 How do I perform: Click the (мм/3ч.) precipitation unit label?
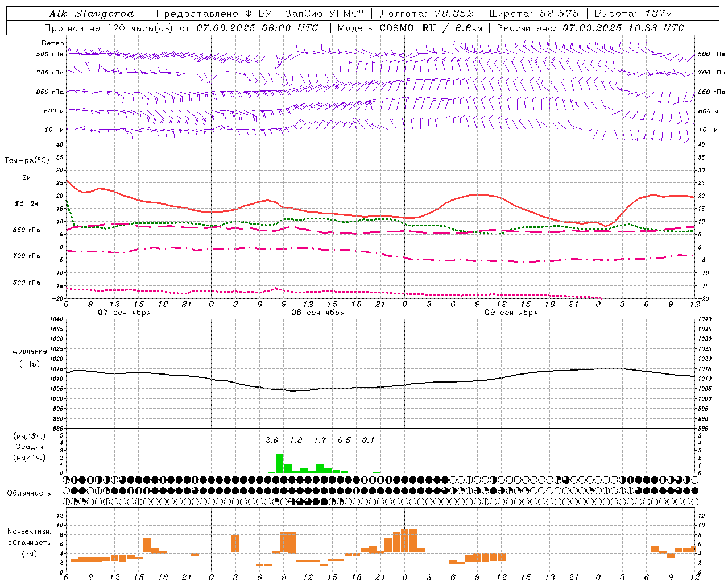point(30,436)
